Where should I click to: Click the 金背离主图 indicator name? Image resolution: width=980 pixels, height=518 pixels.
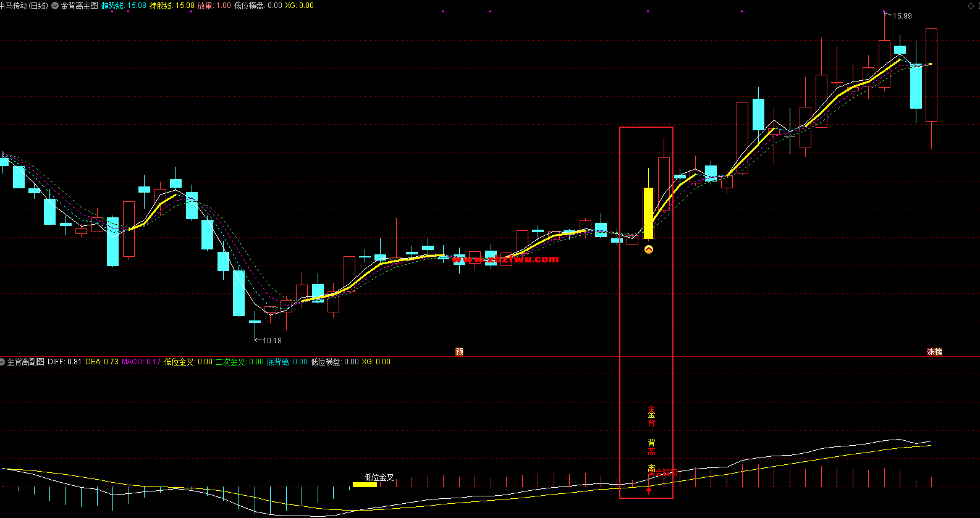pos(79,6)
